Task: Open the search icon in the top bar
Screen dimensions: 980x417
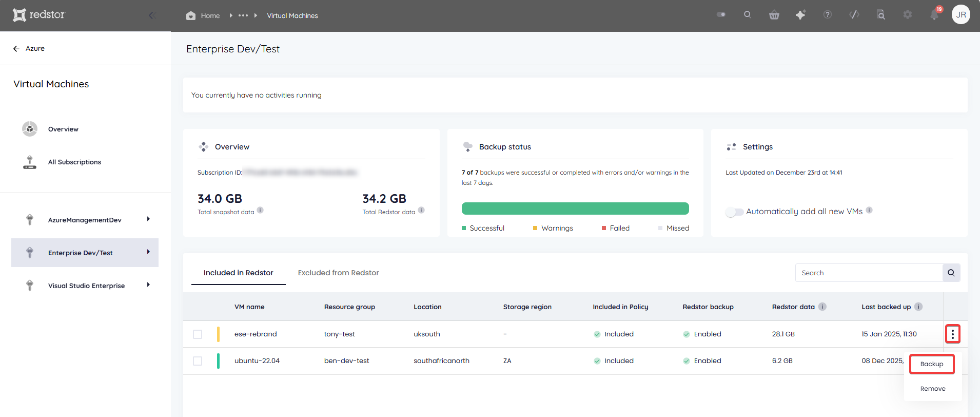Action: tap(748, 15)
